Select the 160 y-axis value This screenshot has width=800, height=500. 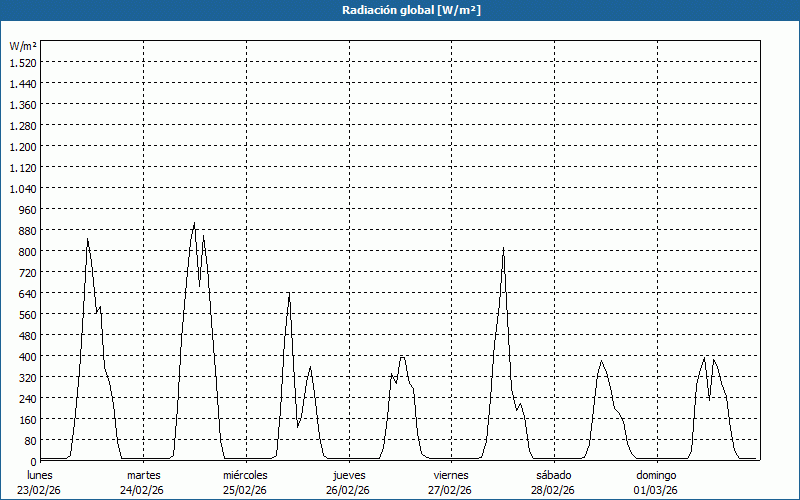tap(28, 419)
